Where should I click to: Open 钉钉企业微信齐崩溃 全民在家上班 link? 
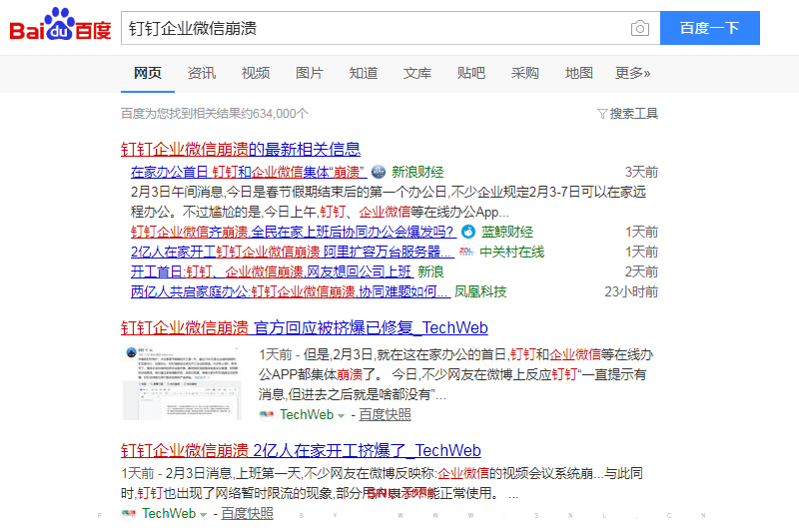(x=294, y=232)
